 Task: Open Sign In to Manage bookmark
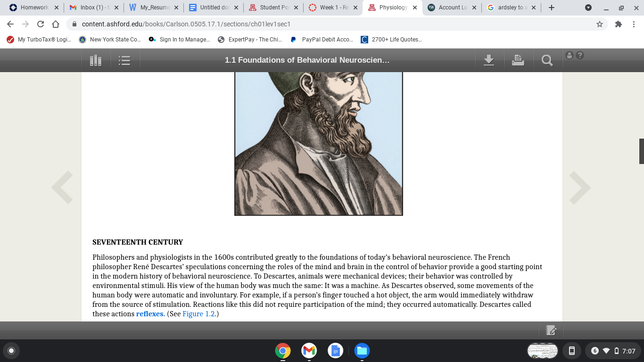click(179, 40)
